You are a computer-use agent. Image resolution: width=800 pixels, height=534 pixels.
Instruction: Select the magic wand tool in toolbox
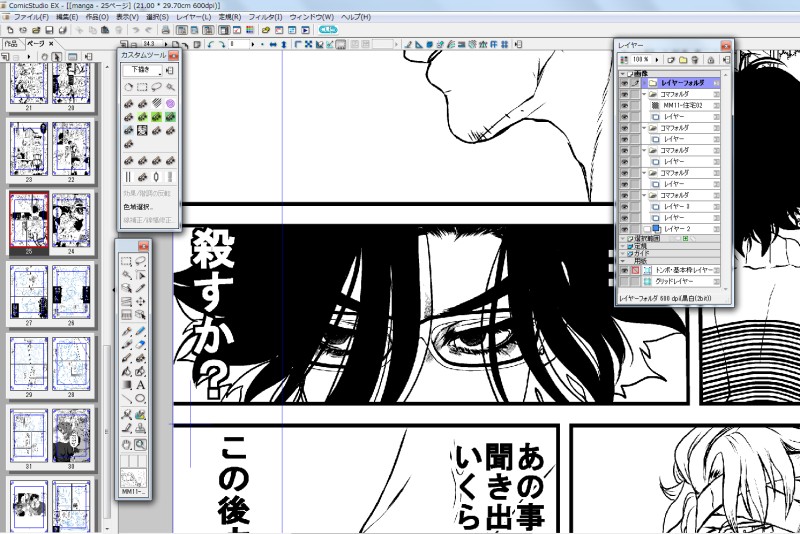tap(126, 275)
